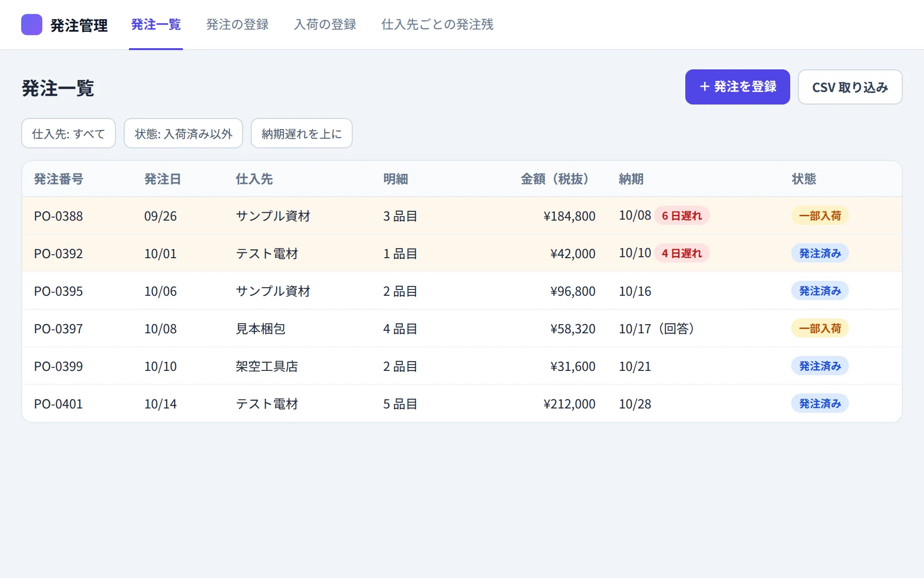Sort by the 発注番号 column header

tap(59, 179)
